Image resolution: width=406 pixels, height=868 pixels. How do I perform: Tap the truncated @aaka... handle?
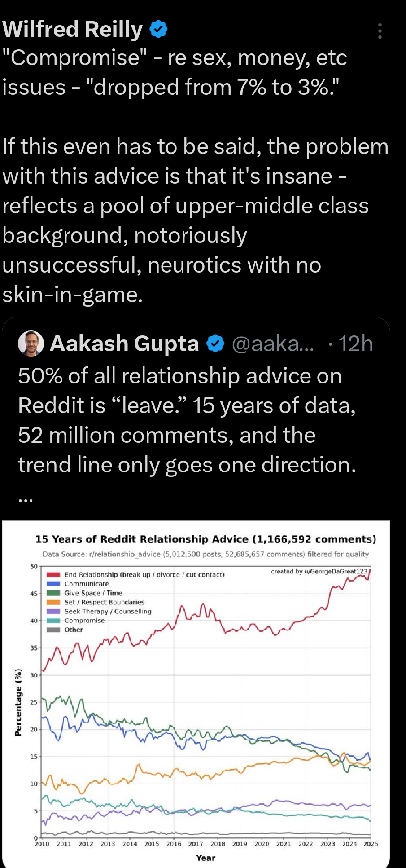tap(273, 344)
